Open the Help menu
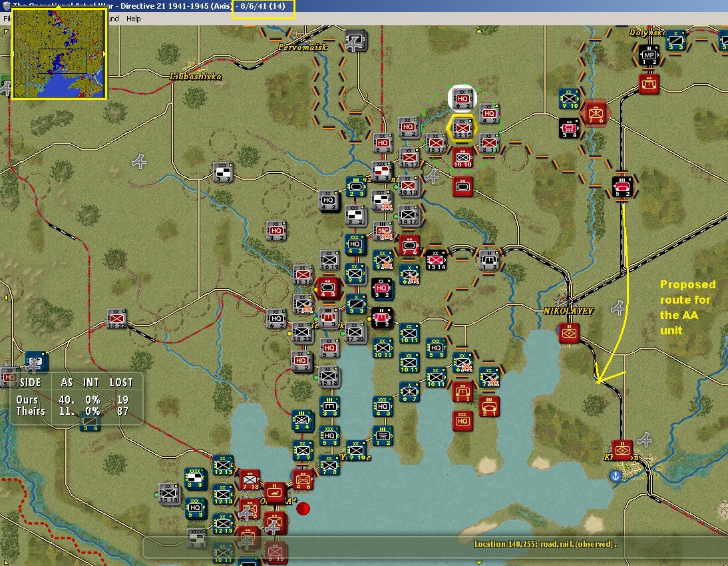 tap(133, 19)
